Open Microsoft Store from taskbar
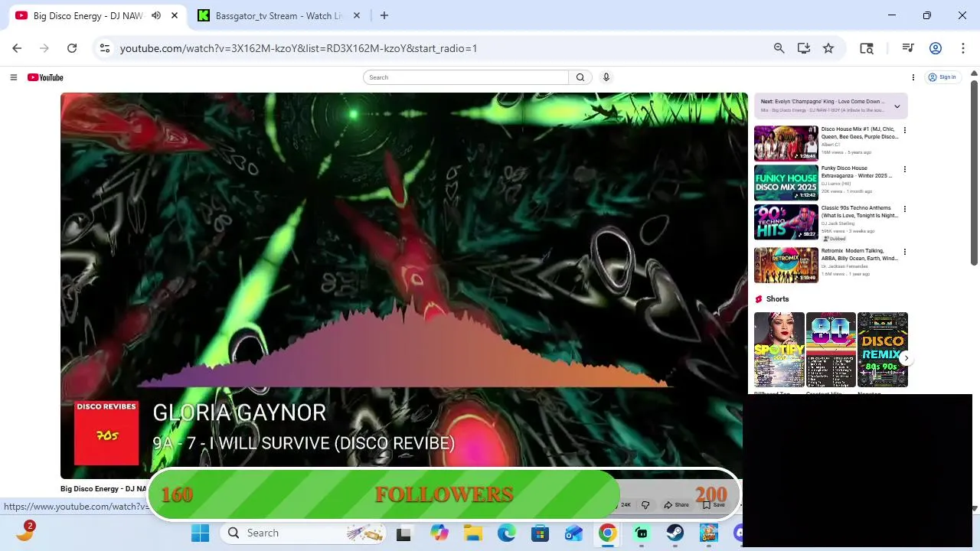 point(540,533)
